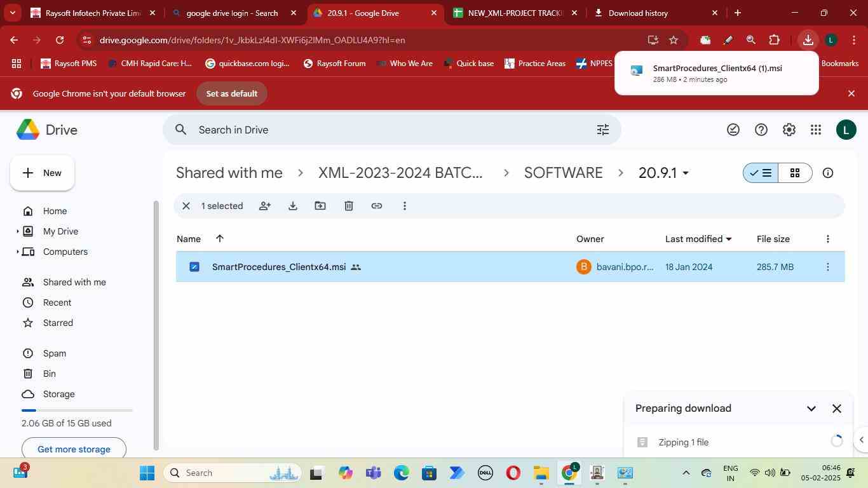Open Drive Help question mark icon
868x488 pixels.
pyautogui.click(x=761, y=130)
